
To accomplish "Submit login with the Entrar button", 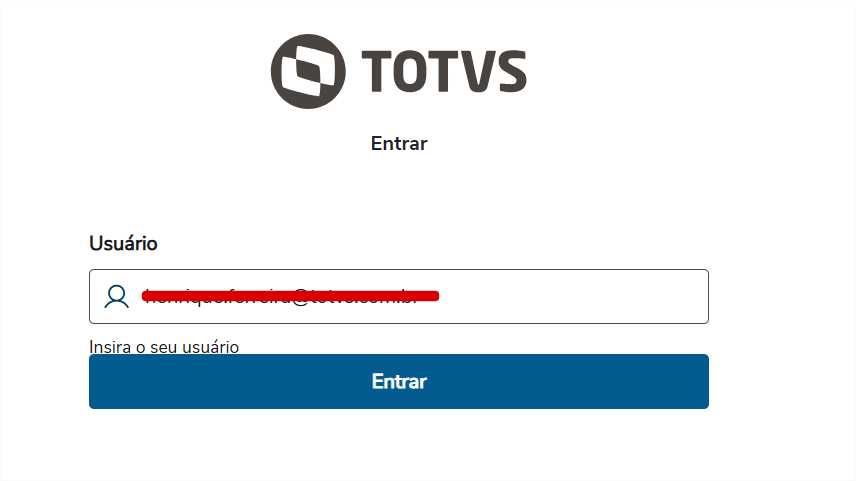I will [x=399, y=381].
